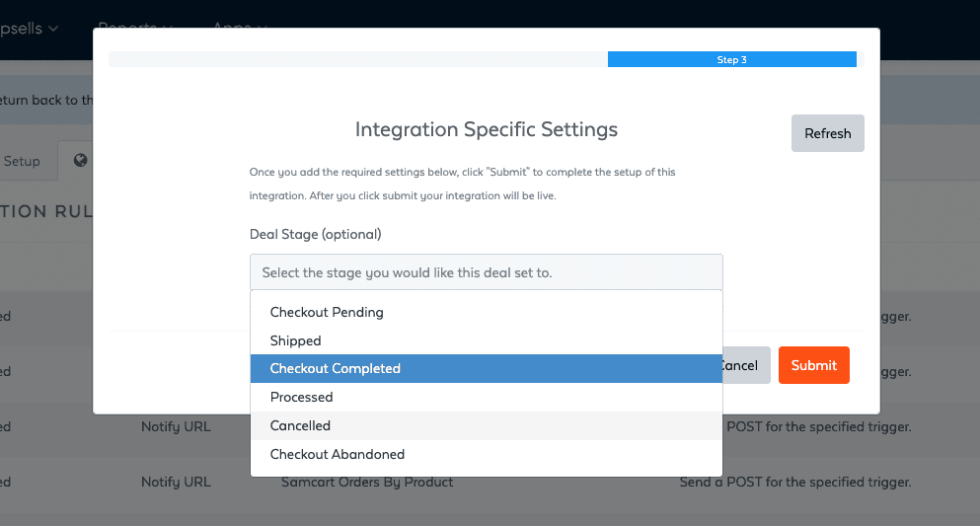The height and width of the screenshot is (526, 980).
Task: Click the Samcart Orders By Product row
Action: pyautogui.click(x=367, y=483)
